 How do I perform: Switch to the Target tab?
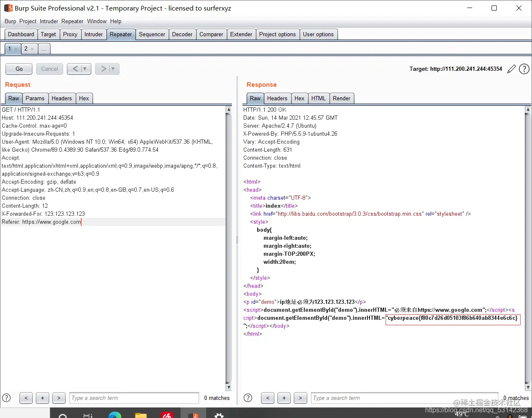[48, 35]
